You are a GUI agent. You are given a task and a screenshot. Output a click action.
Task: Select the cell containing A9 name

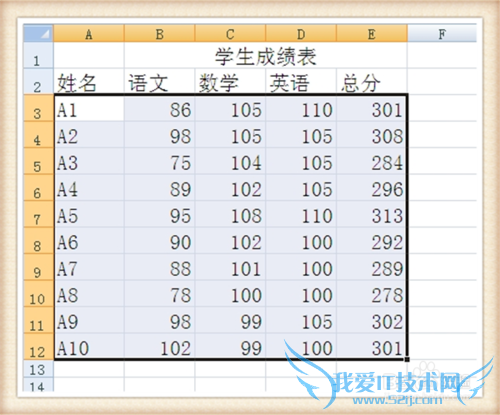coord(89,320)
